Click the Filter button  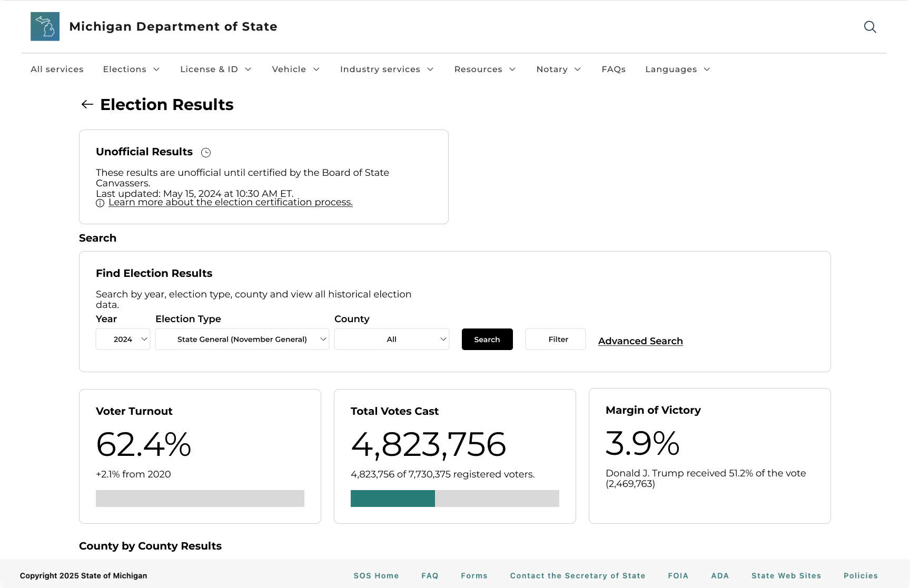point(556,339)
